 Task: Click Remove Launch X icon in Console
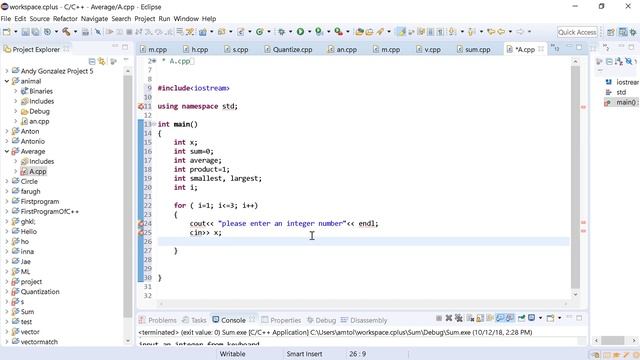[x=449, y=318]
